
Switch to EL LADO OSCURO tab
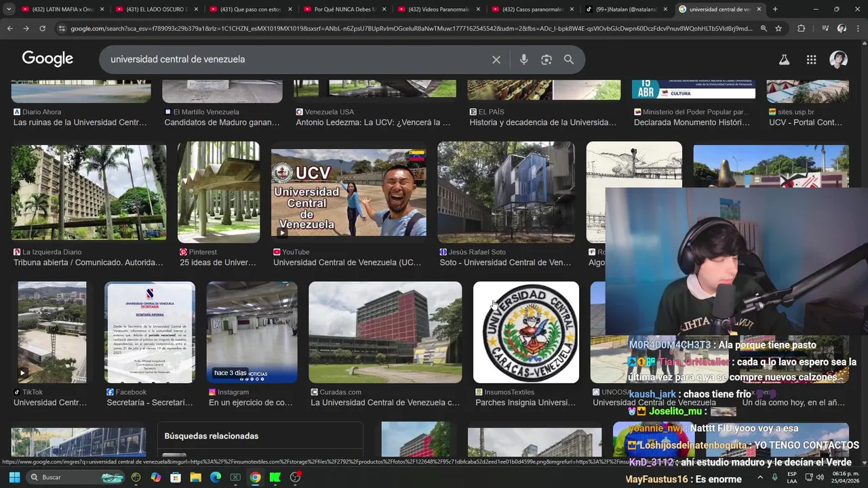(156, 9)
